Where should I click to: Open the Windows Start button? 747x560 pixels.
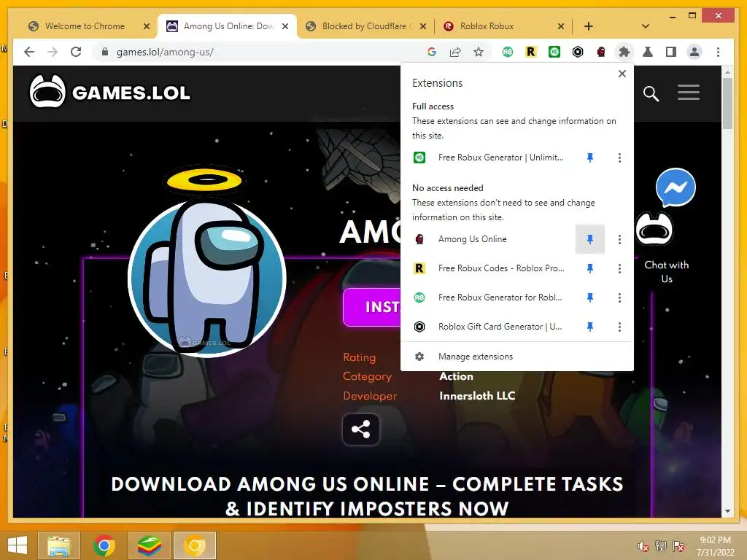(18, 545)
